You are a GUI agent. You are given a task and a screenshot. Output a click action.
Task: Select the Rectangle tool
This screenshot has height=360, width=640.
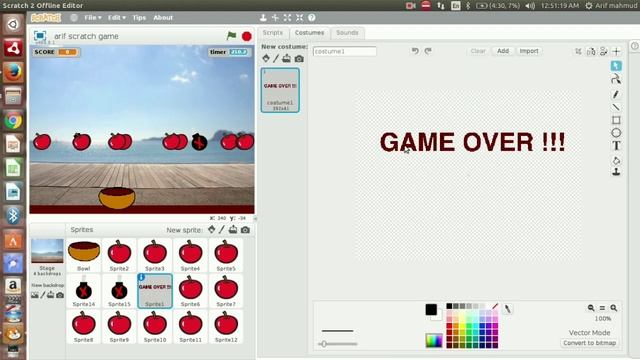coord(616,120)
